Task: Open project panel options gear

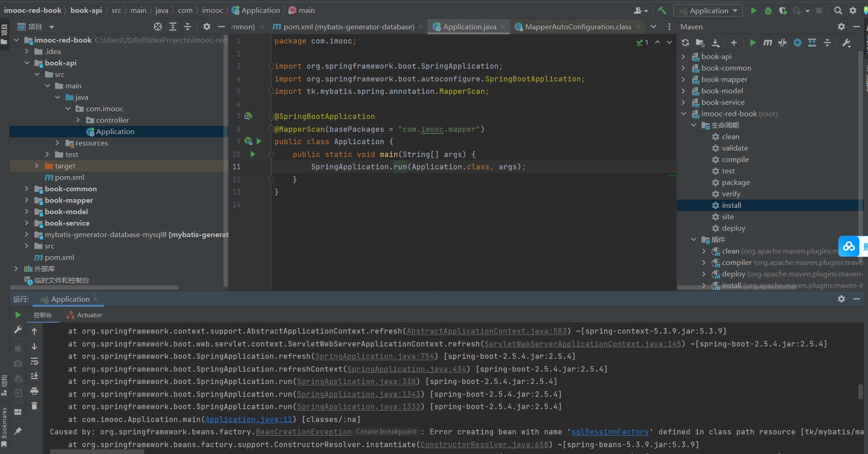Action: 207,27
